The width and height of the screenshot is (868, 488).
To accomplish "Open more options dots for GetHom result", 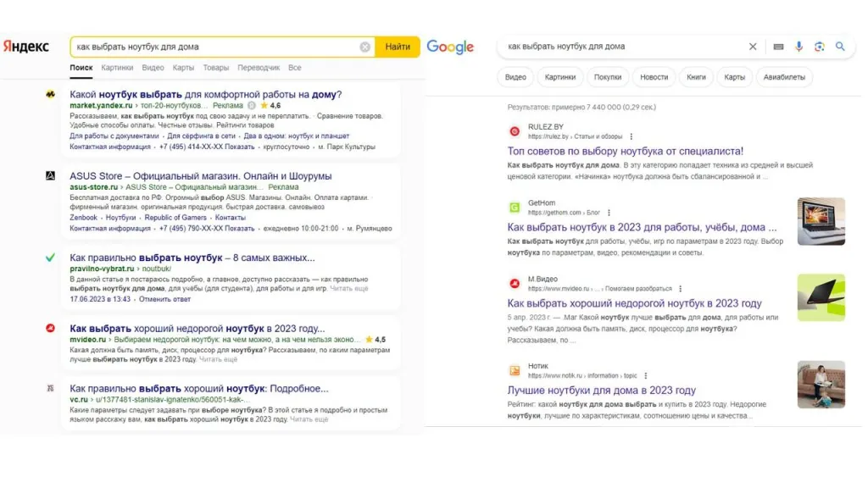I will point(609,213).
